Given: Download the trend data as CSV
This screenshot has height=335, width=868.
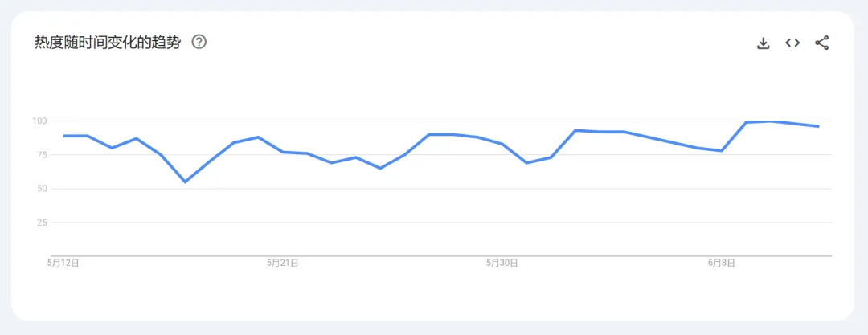Looking at the screenshot, I should (764, 43).
